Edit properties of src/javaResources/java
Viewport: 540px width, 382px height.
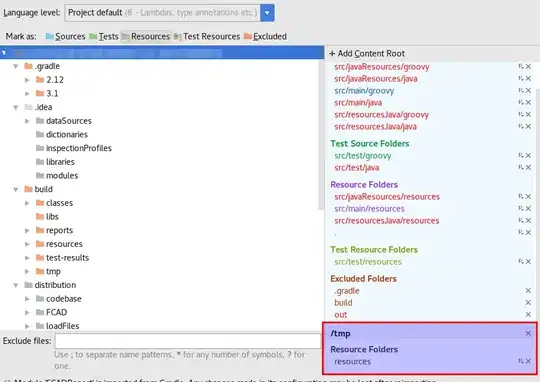521,79
